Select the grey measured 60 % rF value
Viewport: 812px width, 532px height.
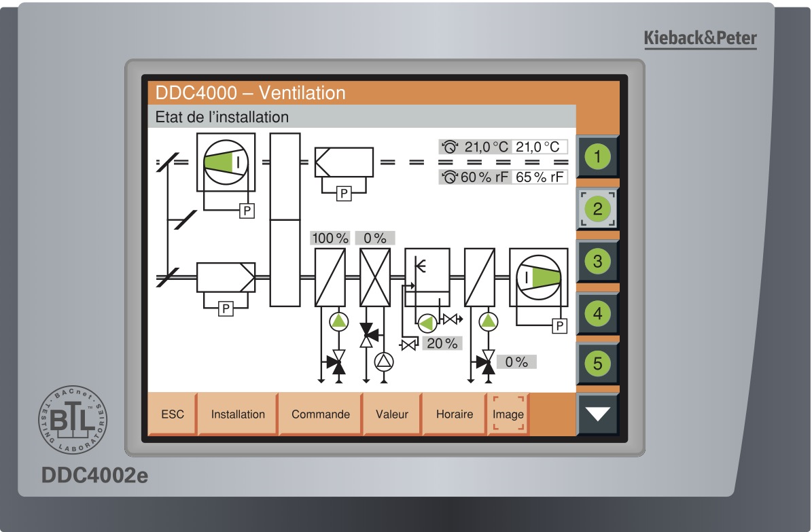[x=484, y=177]
